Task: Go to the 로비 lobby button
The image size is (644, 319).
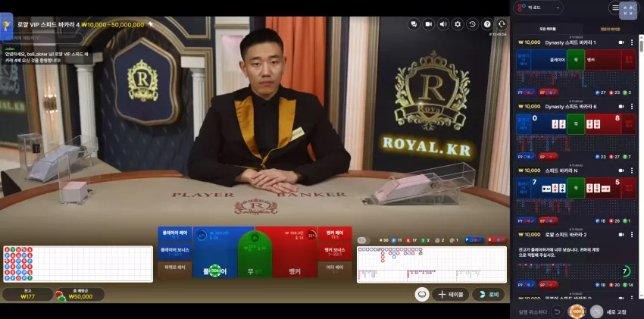Action: (x=488, y=294)
